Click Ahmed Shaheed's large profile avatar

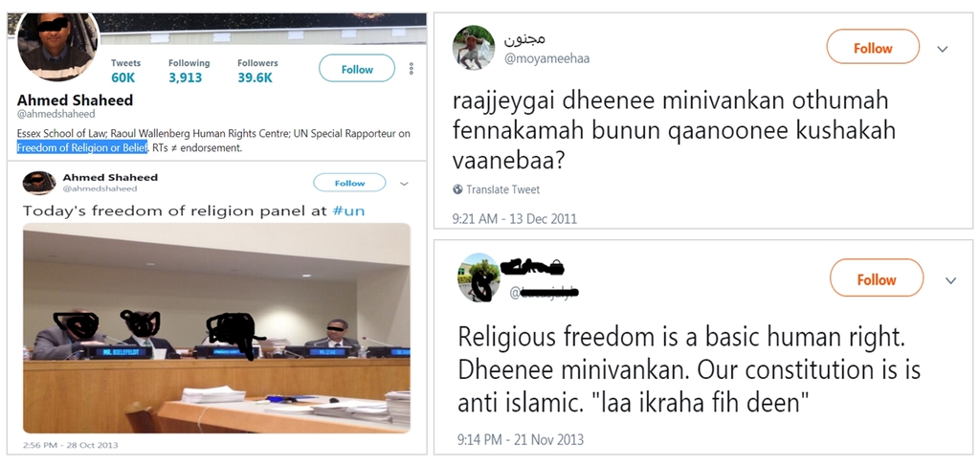(58, 46)
